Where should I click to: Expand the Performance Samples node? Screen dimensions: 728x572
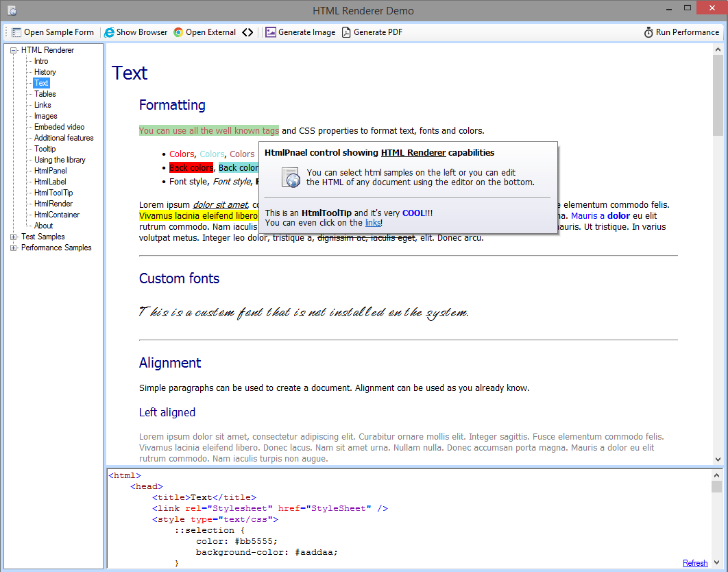pyautogui.click(x=14, y=248)
